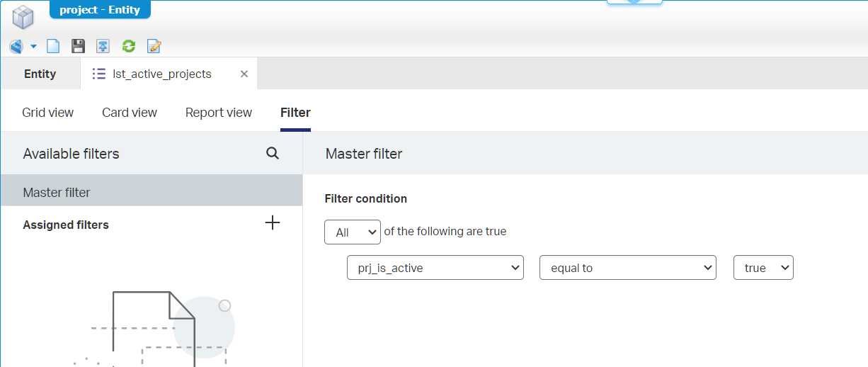Expand the All condition dropdown
This screenshot has height=367, width=868.
(x=353, y=232)
